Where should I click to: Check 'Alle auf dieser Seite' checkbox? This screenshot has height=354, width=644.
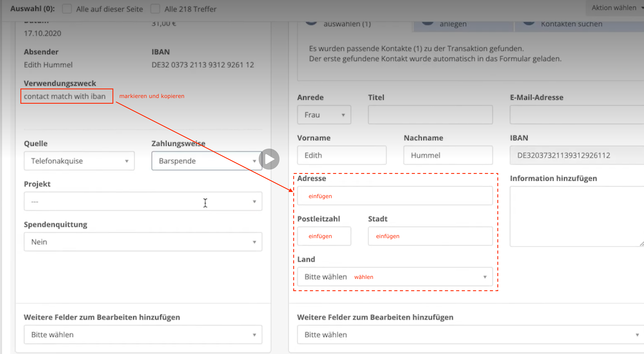pos(67,9)
